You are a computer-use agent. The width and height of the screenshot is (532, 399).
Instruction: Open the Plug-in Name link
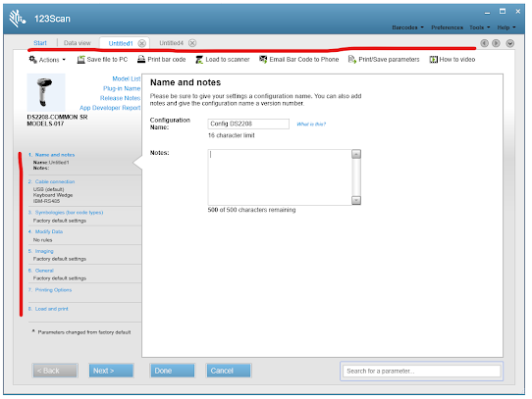pyautogui.click(x=122, y=88)
